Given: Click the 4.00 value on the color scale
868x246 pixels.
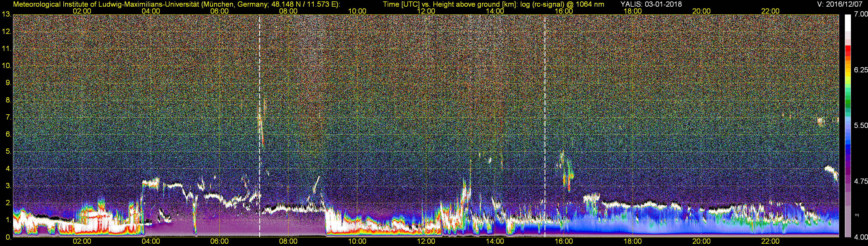Looking at the screenshot, I should coord(860,237).
